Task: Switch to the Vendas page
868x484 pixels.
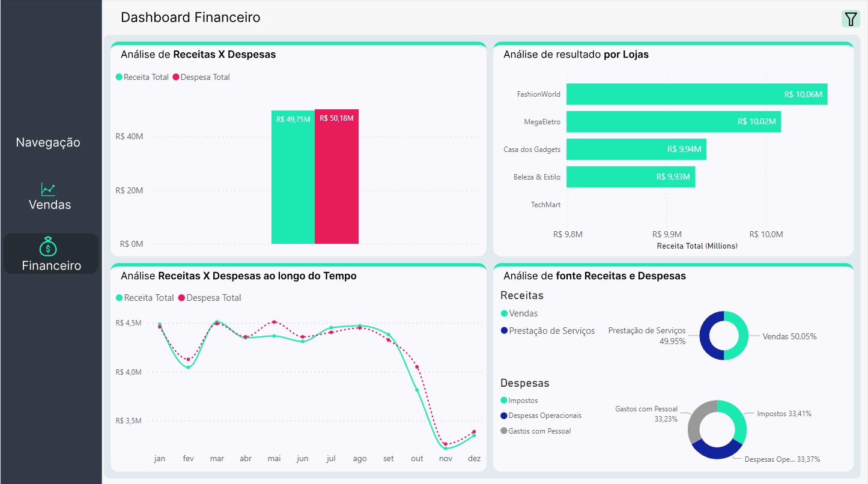Action: [x=50, y=197]
